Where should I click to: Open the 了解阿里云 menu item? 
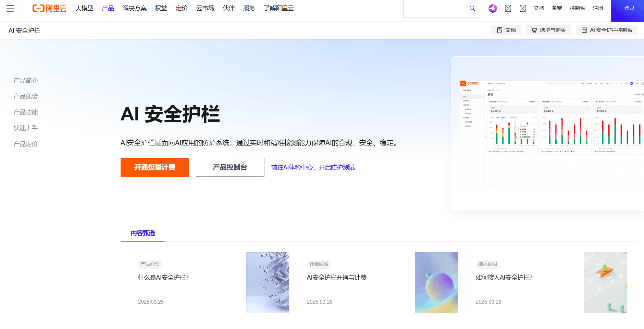point(279,8)
